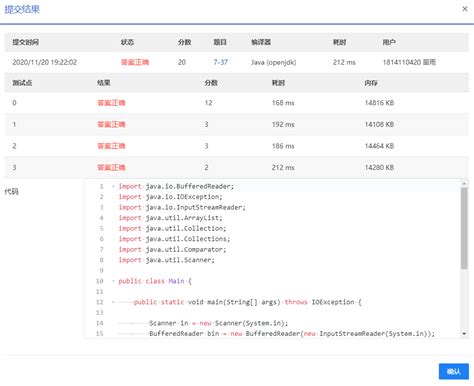Click the red result text for test point 3
The height and width of the screenshot is (386, 474).
(x=111, y=167)
